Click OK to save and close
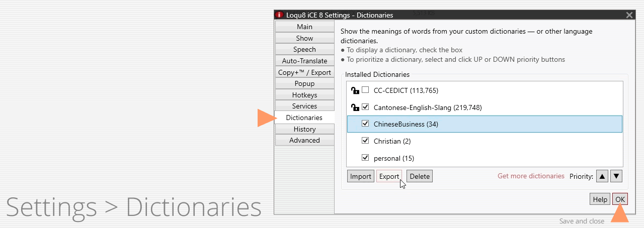644x228 pixels. tap(620, 199)
